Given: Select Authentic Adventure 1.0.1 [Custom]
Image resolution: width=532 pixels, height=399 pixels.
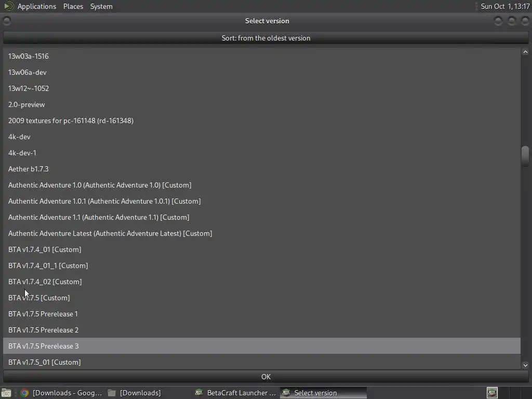Looking at the screenshot, I should pyautogui.click(x=262, y=201).
